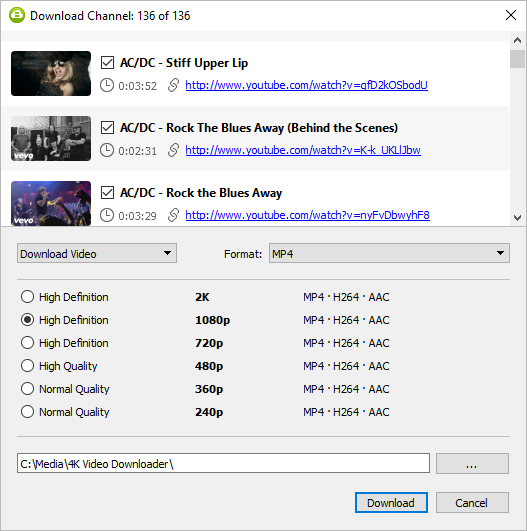Click the 1080p resolution label

(x=212, y=320)
